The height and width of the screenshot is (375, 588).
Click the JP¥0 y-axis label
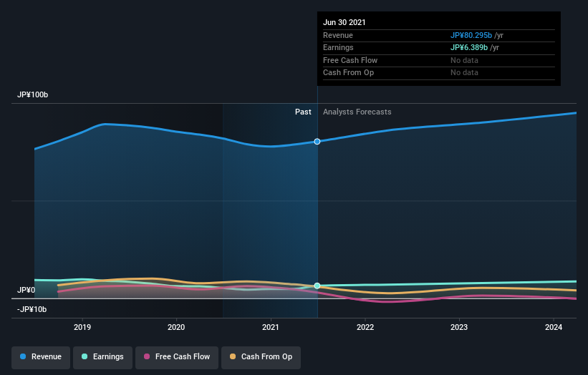coord(26,290)
